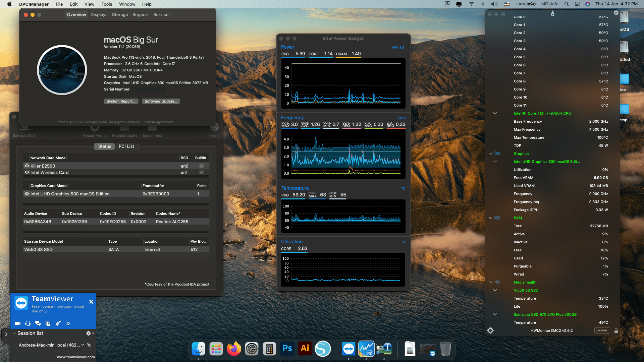Collapse Intel UHD Graphics 630 subsection
Screen dimensions: 644x362
pyautogui.click(x=495, y=162)
